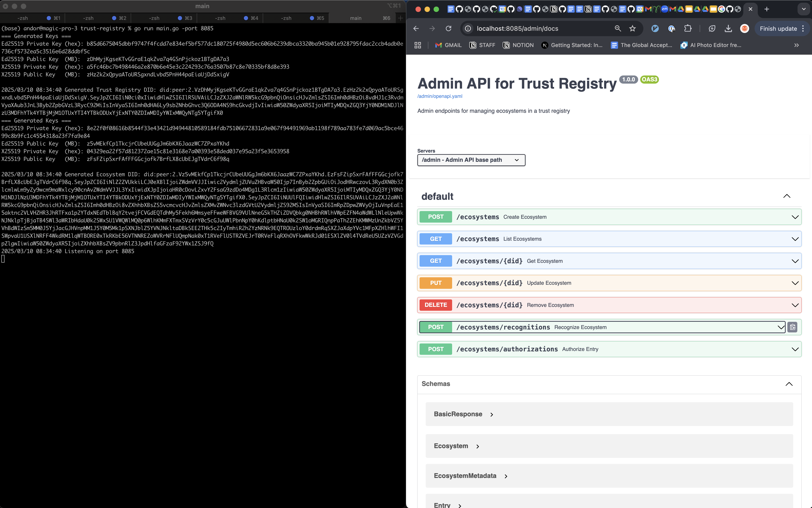Open STAFF Notion bookmark
The image size is (812, 508).
482,45
